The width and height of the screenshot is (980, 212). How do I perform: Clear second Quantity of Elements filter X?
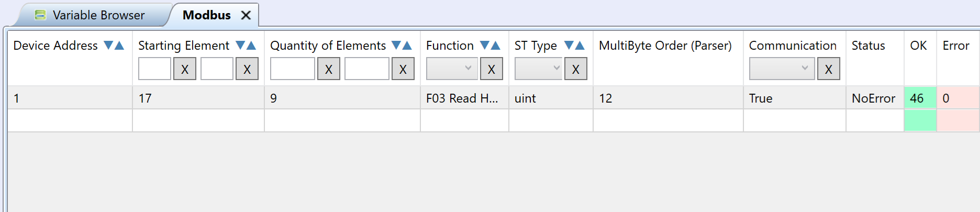coord(403,69)
